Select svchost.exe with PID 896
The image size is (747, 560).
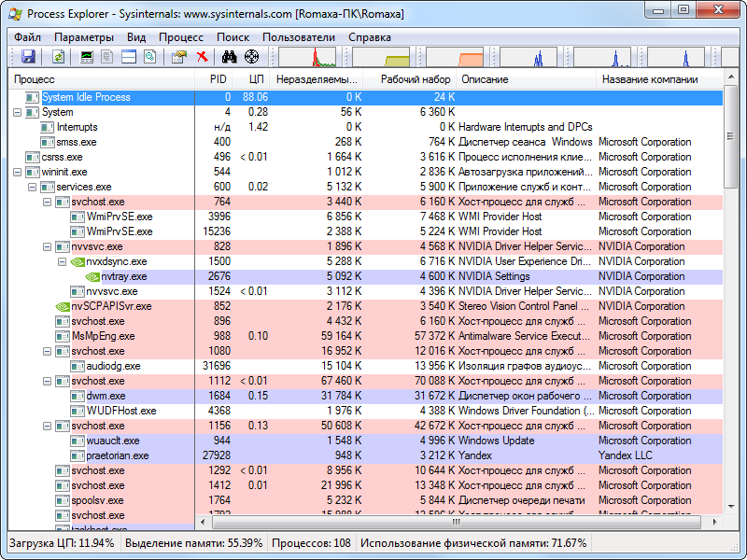(x=365, y=321)
